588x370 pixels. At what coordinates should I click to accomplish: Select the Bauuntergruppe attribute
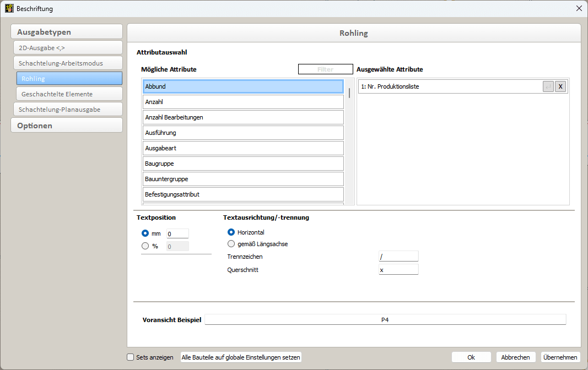pyautogui.click(x=243, y=179)
